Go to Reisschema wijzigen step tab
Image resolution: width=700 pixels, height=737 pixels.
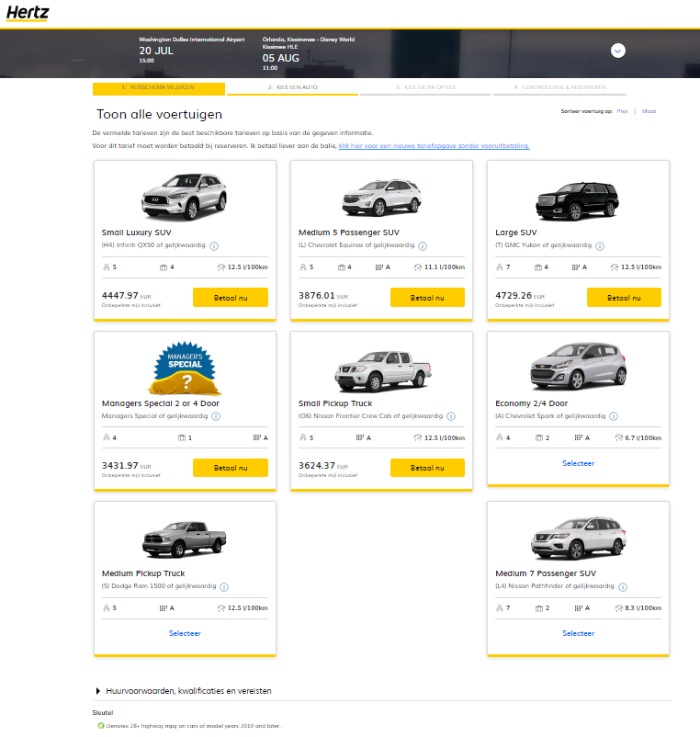click(158, 88)
